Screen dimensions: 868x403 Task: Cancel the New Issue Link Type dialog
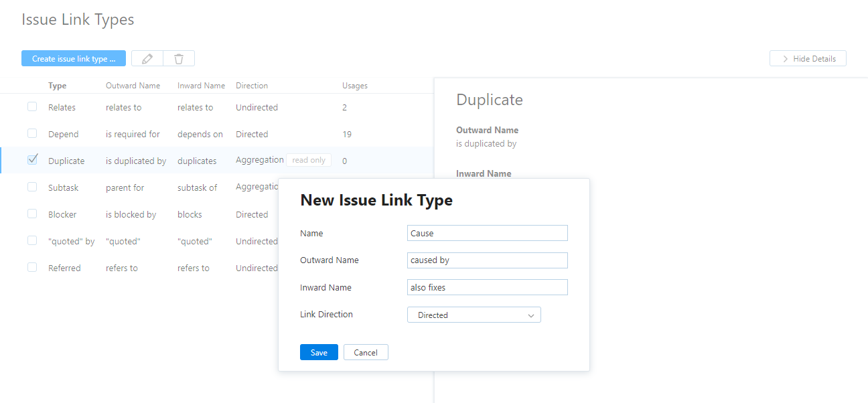[x=366, y=351]
